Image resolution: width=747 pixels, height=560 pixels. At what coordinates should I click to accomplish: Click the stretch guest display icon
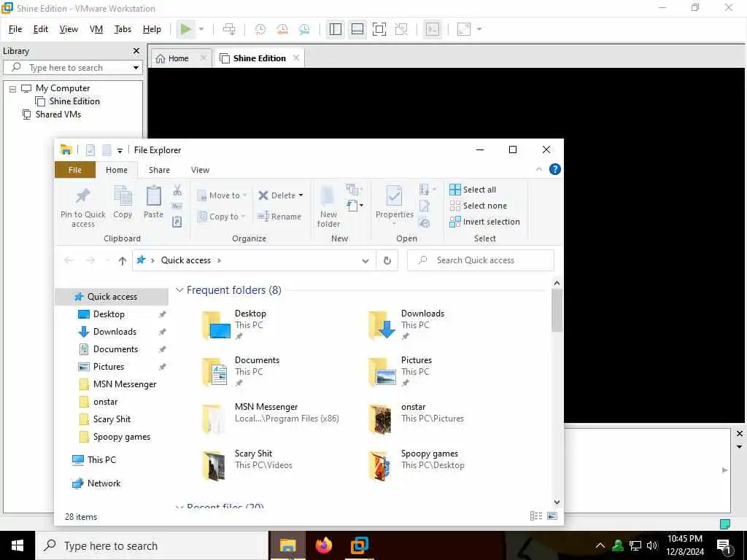(x=464, y=29)
